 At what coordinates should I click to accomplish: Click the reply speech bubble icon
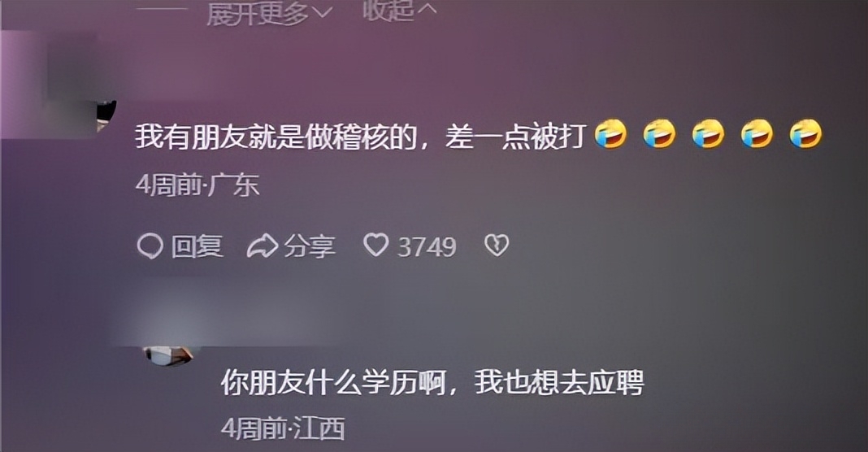pos(150,246)
